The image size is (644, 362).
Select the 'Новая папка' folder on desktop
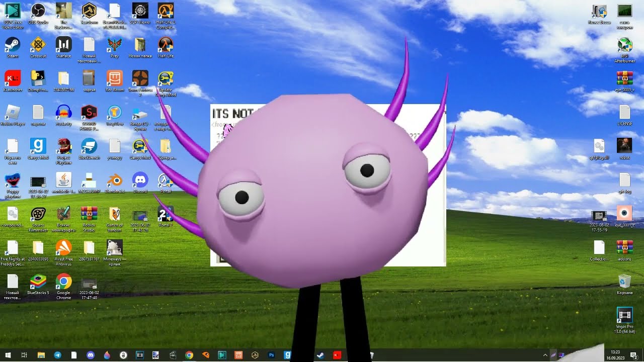[x=140, y=48]
